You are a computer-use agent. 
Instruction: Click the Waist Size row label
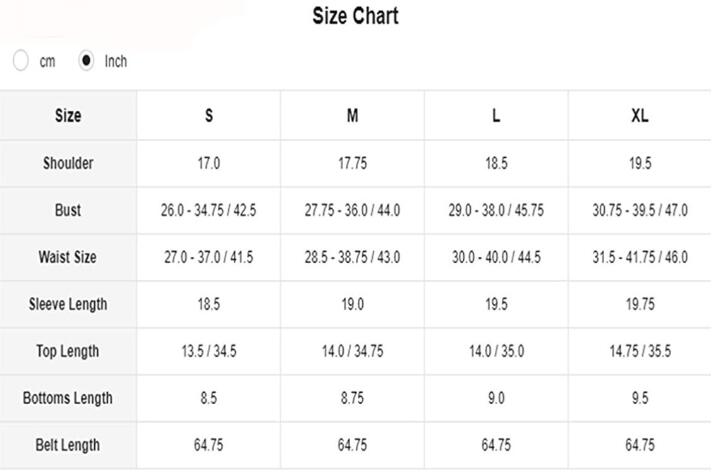click(x=68, y=257)
